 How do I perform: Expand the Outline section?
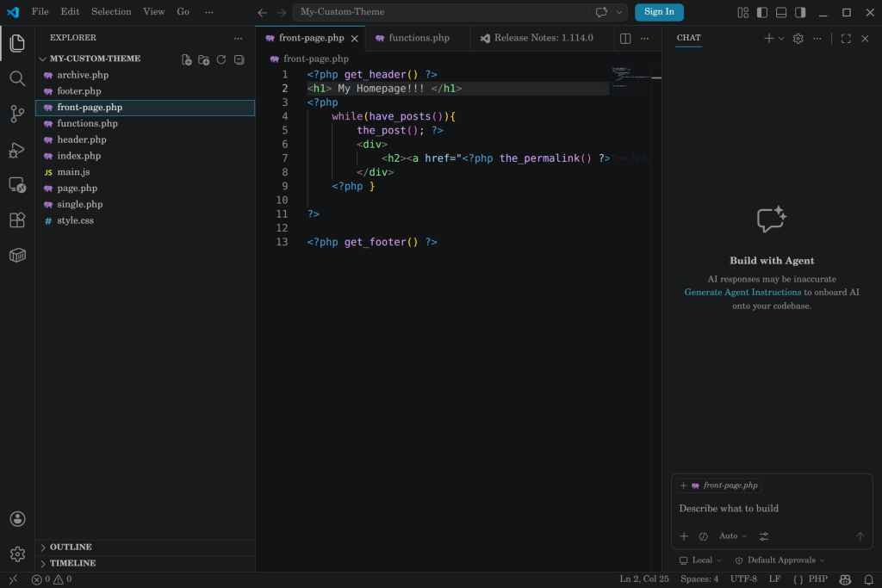point(71,547)
